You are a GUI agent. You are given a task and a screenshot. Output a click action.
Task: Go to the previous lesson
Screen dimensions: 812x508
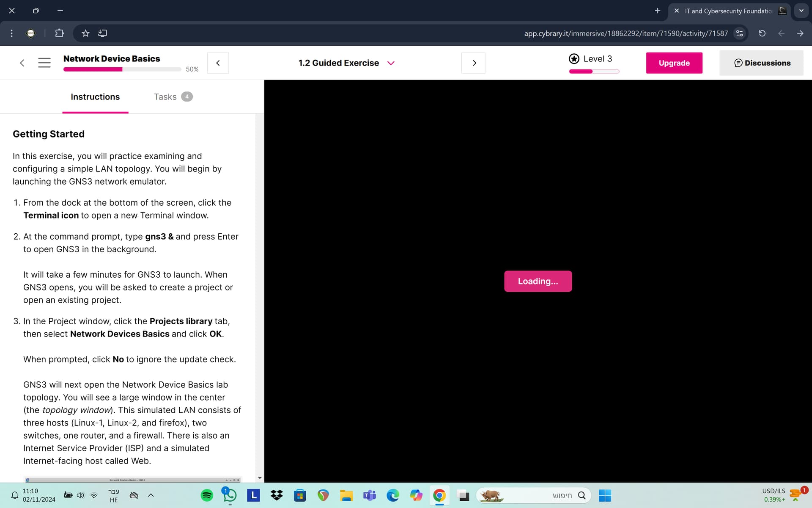tap(218, 63)
